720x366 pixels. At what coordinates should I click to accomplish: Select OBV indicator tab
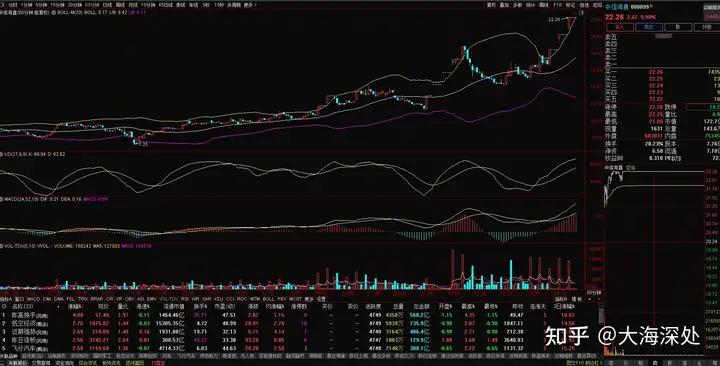[x=129, y=298]
